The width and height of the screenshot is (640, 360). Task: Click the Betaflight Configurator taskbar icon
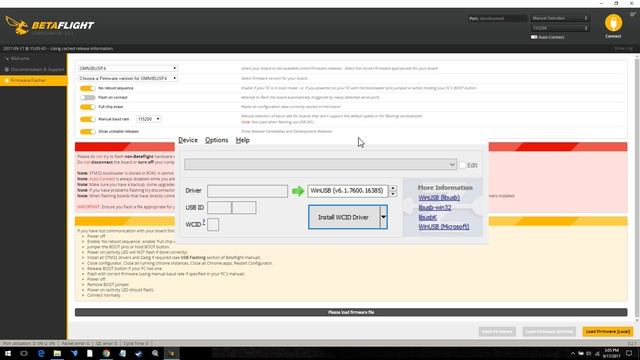[171, 353]
